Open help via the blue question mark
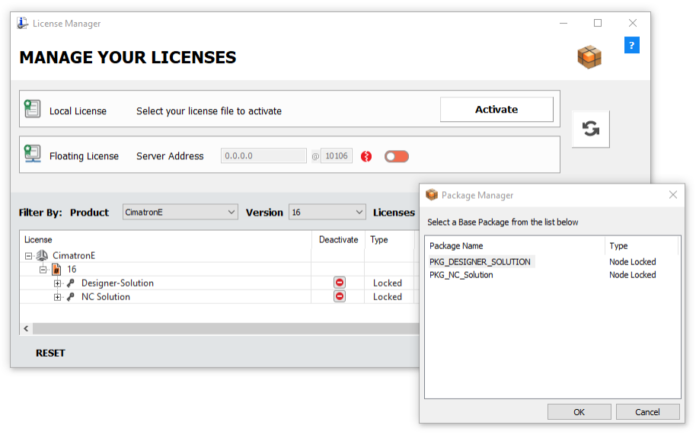696x435 pixels. point(631,46)
